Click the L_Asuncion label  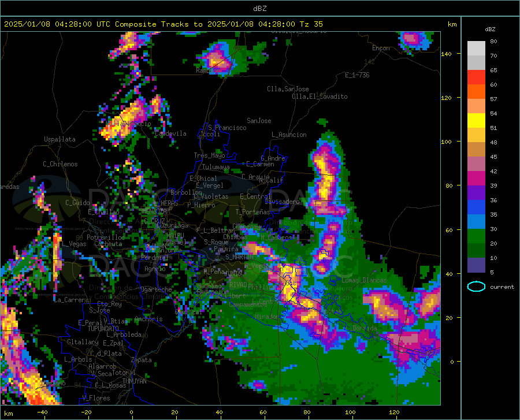coord(289,135)
